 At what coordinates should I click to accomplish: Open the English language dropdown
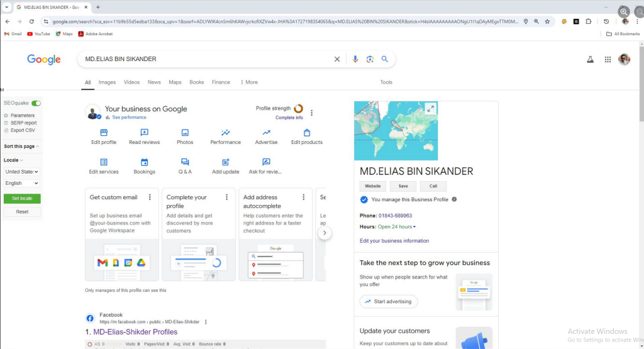(x=22, y=184)
